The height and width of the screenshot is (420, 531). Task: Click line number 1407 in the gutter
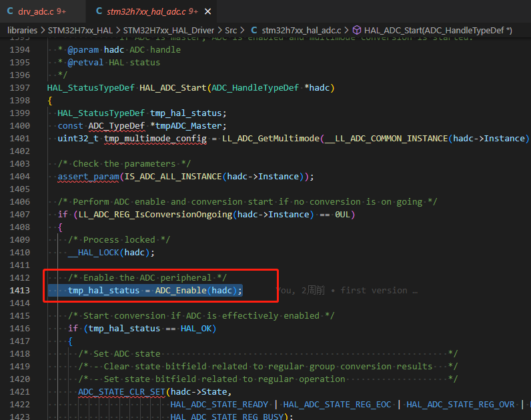19,215
